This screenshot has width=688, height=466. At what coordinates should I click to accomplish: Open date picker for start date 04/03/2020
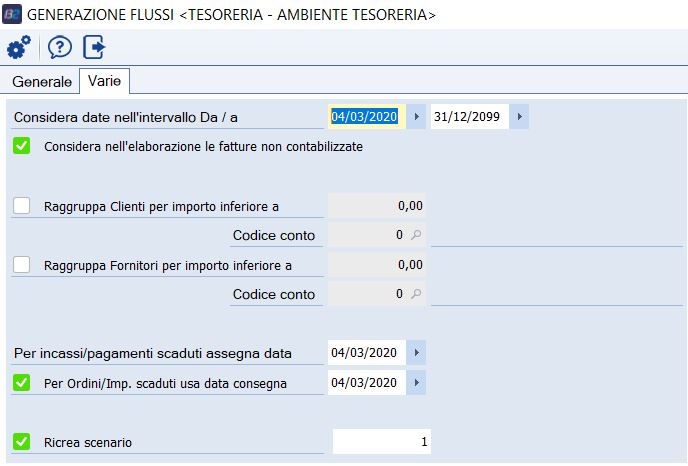(x=416, y=117)
